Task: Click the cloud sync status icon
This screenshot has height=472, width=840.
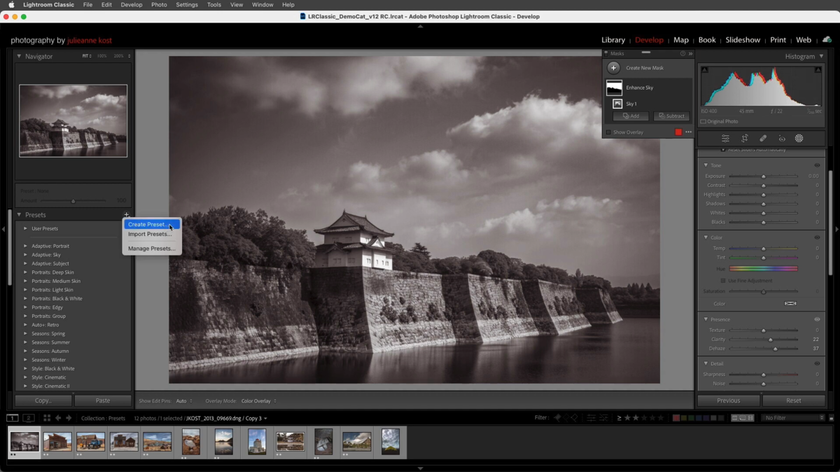Action: click(827, 40)
